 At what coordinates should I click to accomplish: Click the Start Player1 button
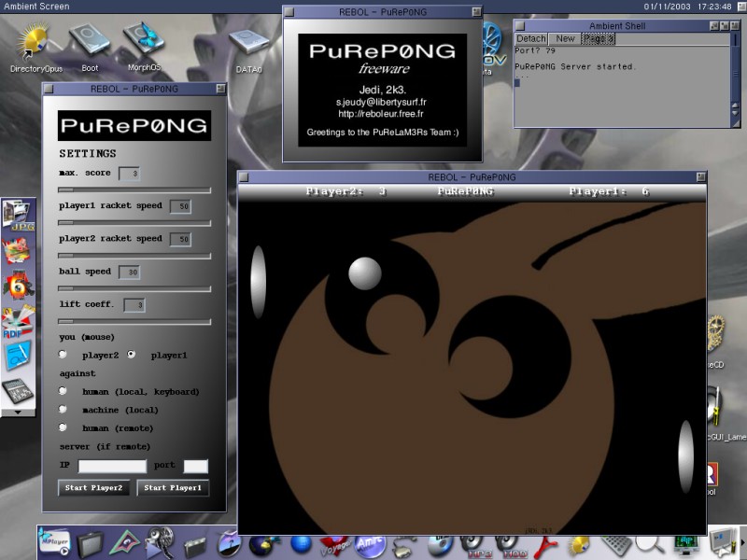(x=173, y=487)
